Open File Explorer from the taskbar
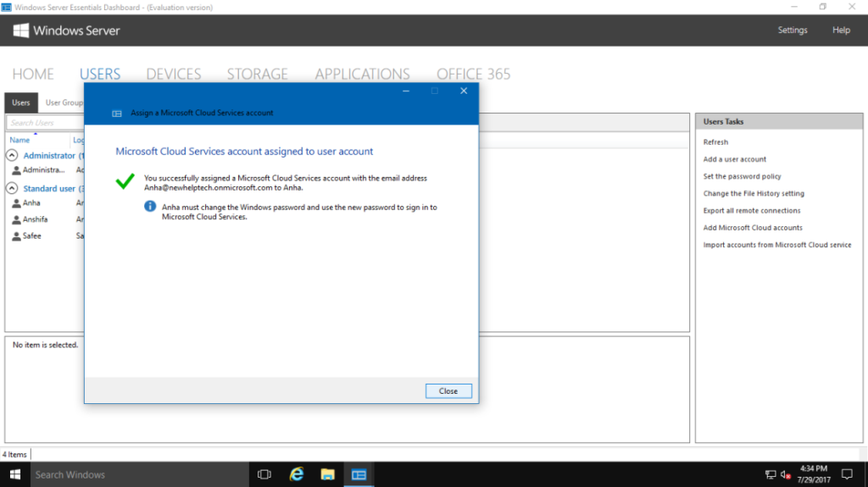 point(328,474)
